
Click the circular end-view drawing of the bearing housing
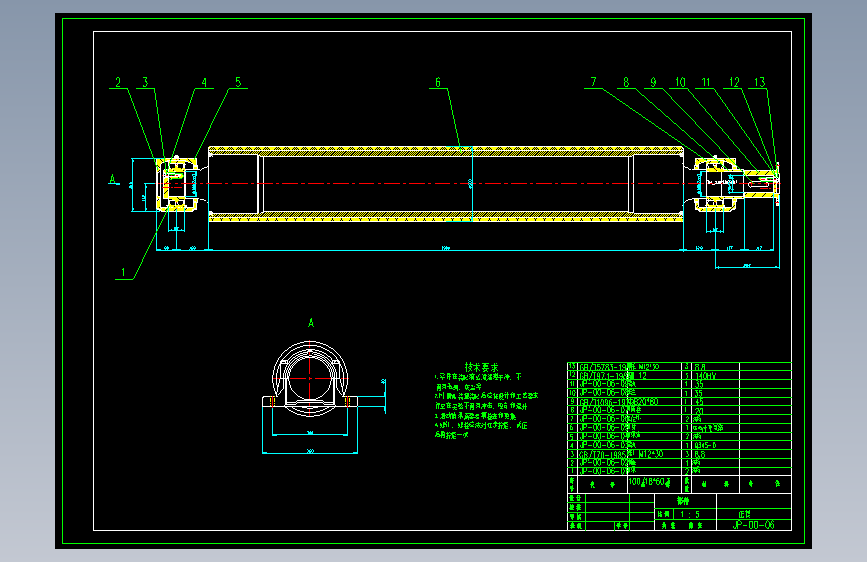310,379
